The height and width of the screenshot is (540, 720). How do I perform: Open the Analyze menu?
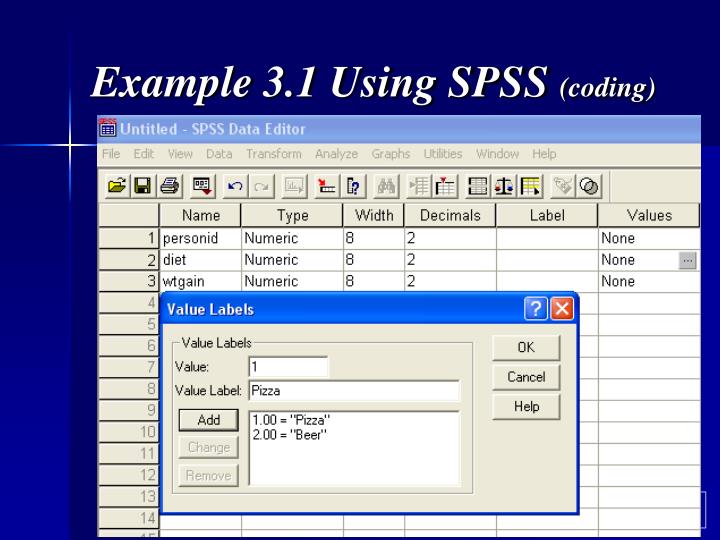[x=337, y=154]
